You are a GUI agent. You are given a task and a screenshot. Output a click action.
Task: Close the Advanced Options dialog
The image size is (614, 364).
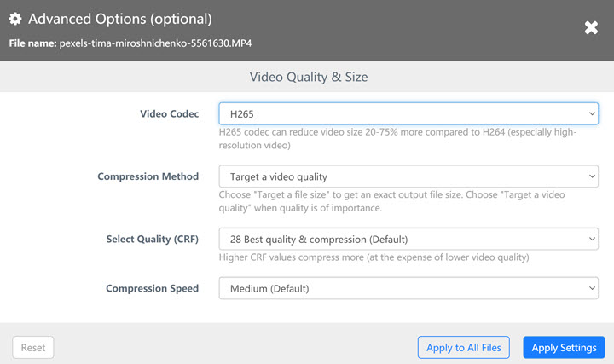(591, 28)
